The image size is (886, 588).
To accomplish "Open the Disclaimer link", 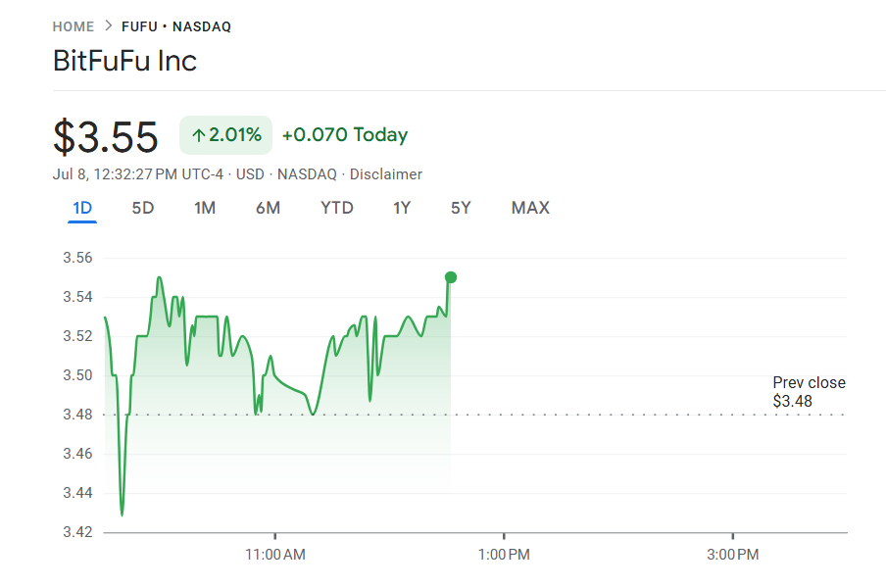I will (386, 174).
